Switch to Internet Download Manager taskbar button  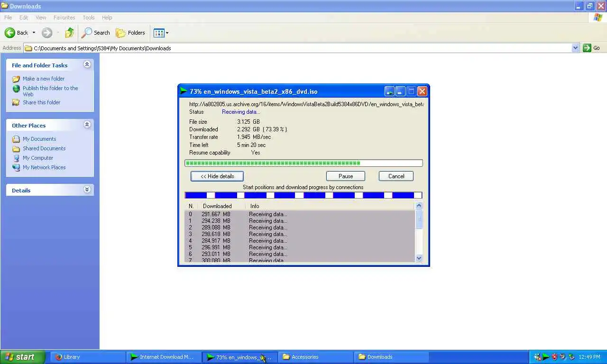pyautogui.click(x=163, y=357)
